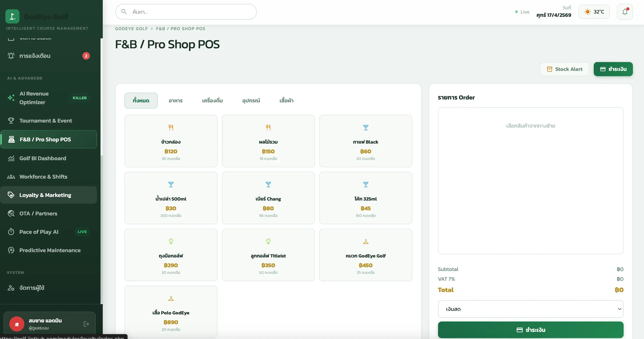
Task: Click the Predictive Maintenance icon
Action: (x=11, y=250)
